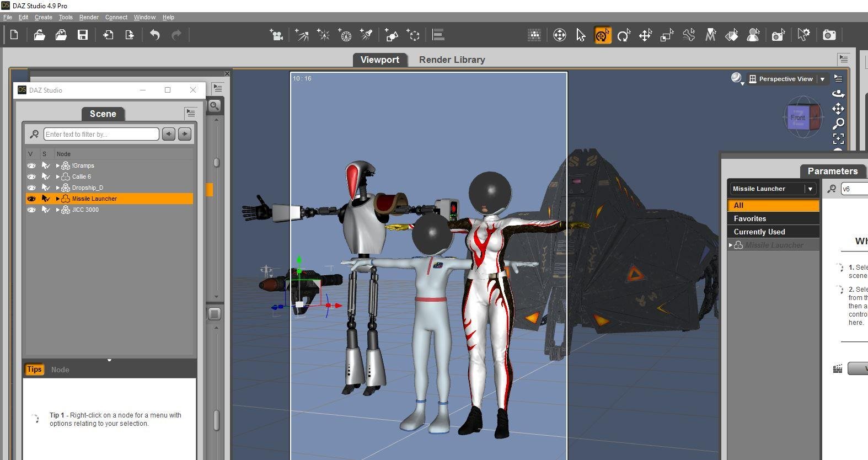
Task: Click the Export file icon
Action: [x=130, y=35]
